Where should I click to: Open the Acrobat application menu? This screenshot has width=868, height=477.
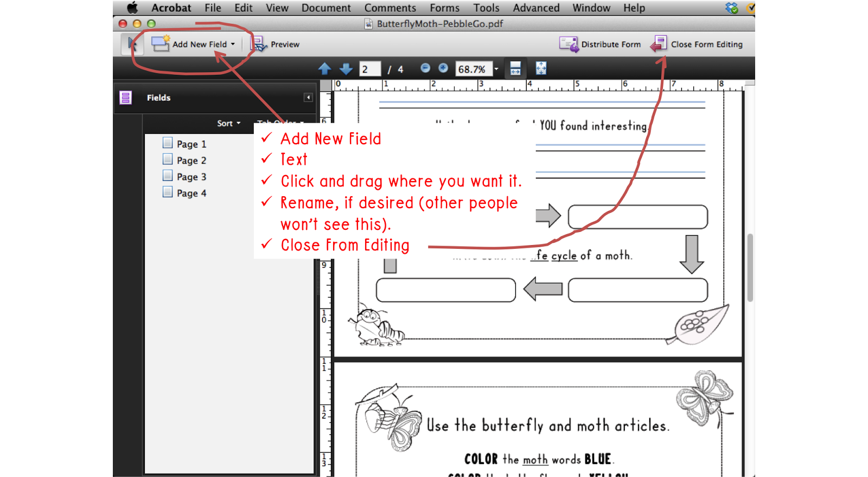click(x=171, y=8)
